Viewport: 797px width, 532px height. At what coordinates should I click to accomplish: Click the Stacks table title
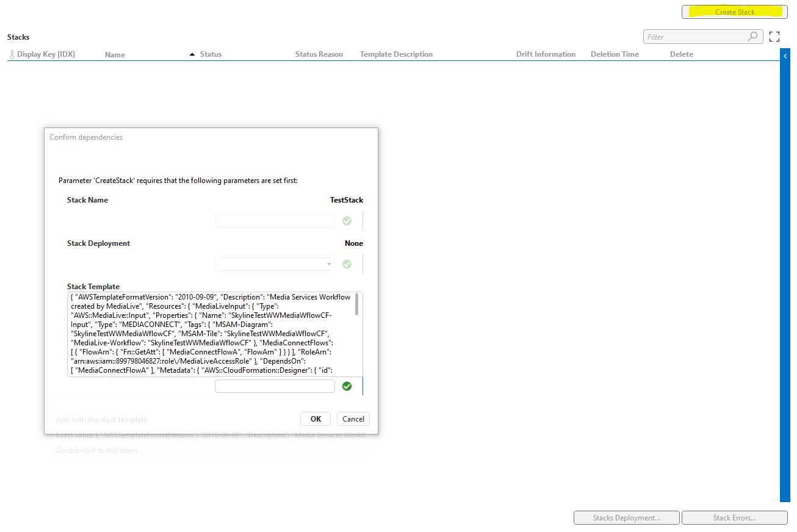pyautogui.click(x=18, y=37)
